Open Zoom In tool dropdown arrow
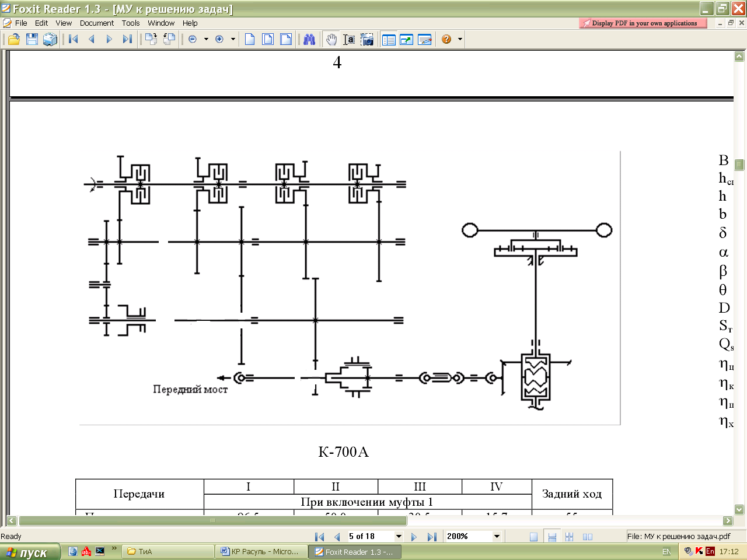This screenshot has width=747, height=560. tap(233, 39)
